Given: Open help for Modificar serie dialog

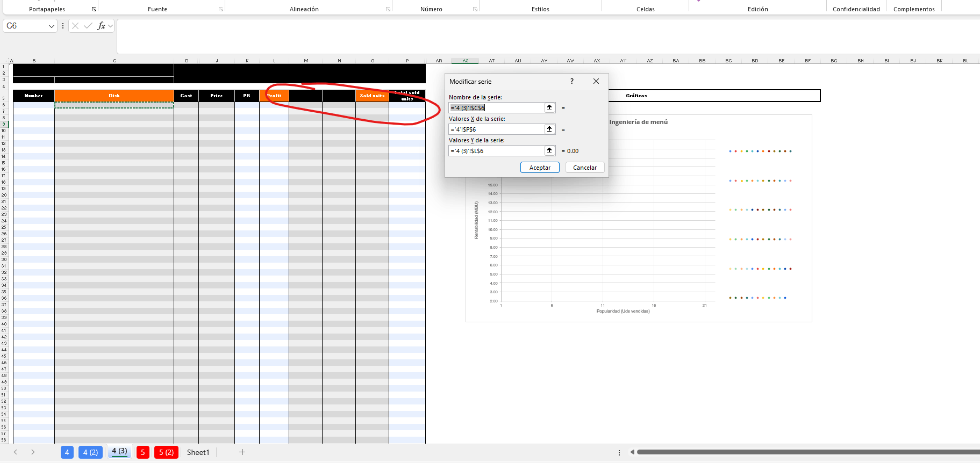Looking at the screenshot, I should coord(572,81).
